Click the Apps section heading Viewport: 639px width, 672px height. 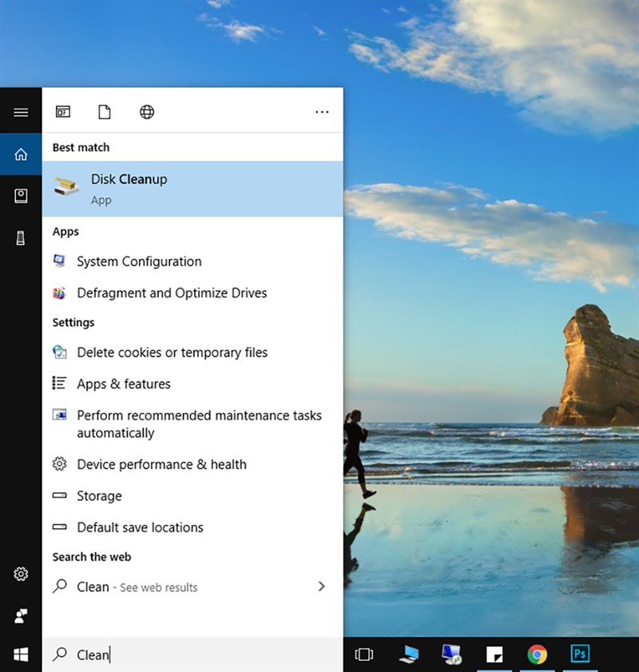coord(65,232)
